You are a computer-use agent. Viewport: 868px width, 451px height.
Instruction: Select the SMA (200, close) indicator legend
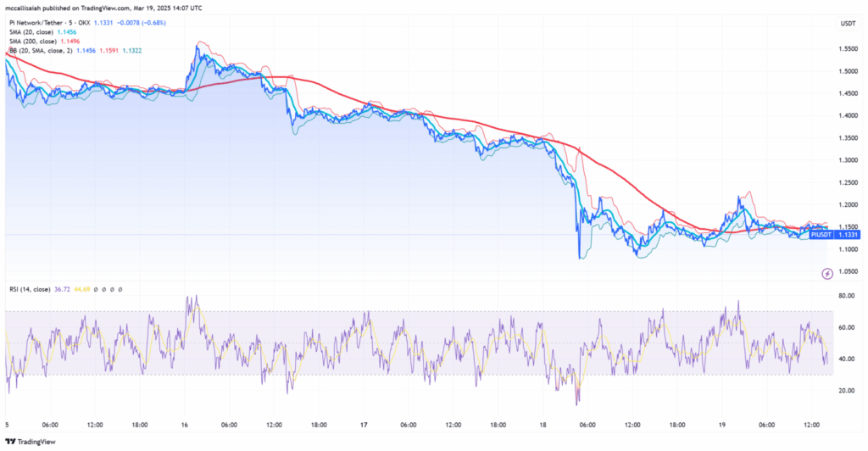point(44,41)
